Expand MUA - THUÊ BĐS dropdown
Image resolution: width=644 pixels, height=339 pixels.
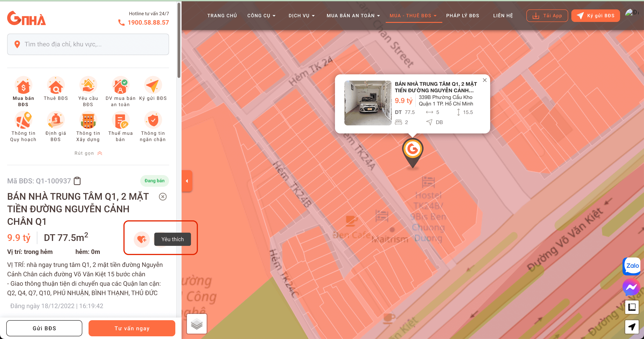[x=413, y=15]
